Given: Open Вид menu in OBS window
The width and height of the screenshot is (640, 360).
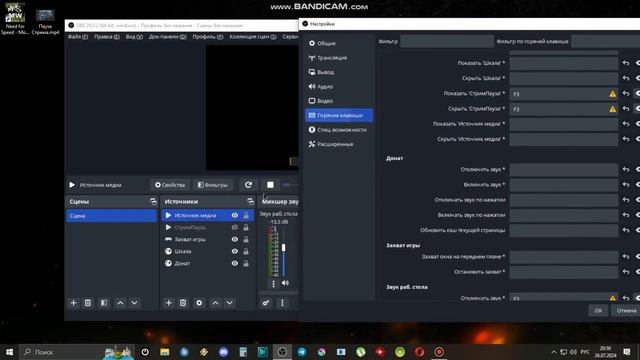Looking at the screenshot, I should (x=134, y=37).
